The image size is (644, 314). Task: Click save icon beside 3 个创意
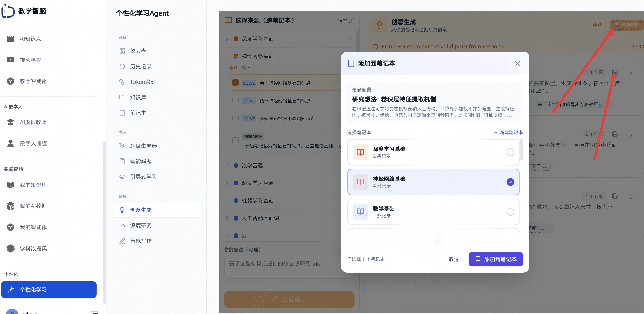coord(615,72)
